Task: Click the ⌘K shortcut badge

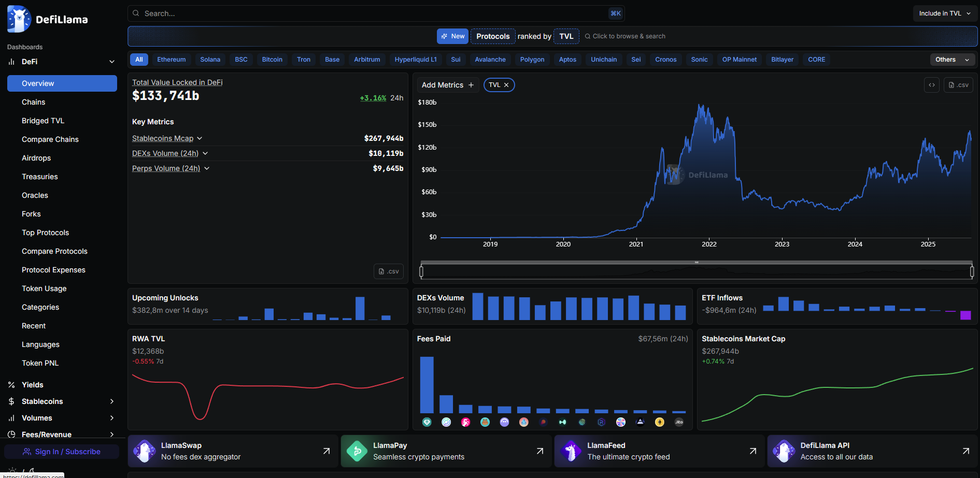Action: pos(616,13)
